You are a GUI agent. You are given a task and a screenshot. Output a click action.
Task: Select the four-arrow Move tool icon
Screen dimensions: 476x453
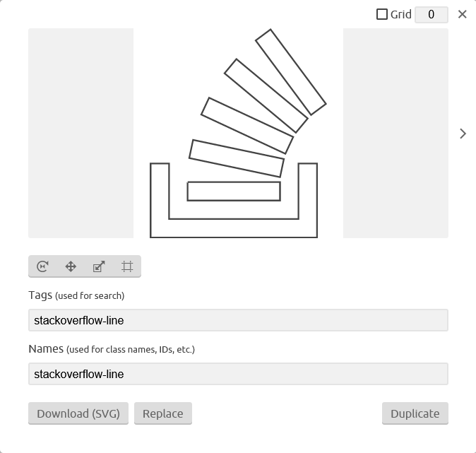point(71,266)
